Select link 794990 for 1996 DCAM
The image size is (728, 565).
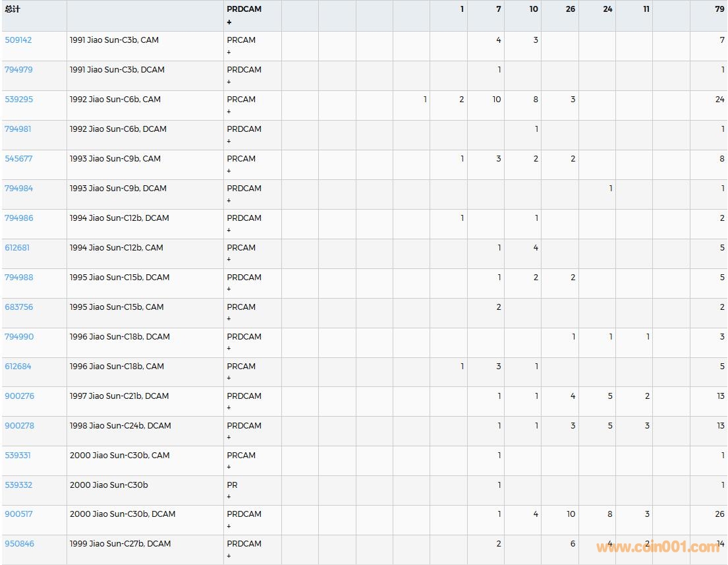point(19,337)
